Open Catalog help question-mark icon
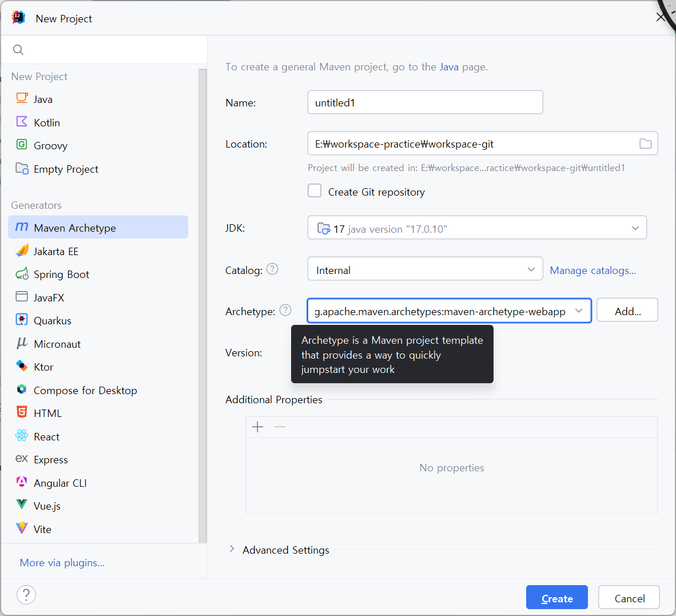 [272, 269]
